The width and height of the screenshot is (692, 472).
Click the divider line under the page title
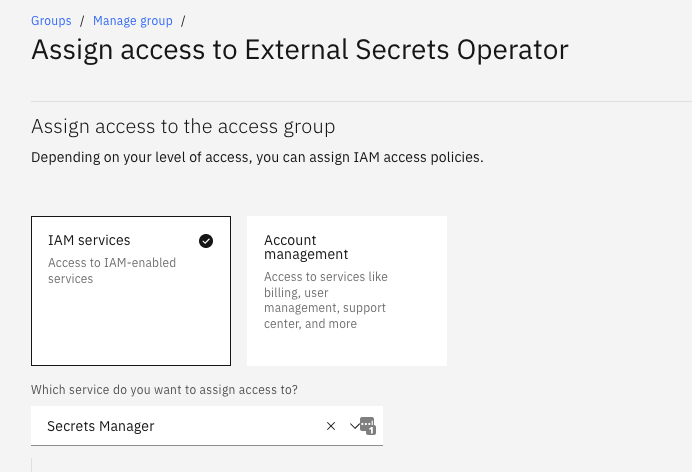[x=360, y=102]
